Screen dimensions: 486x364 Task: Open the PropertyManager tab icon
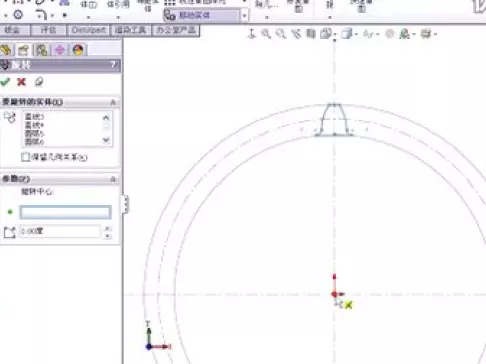point(23,50)
